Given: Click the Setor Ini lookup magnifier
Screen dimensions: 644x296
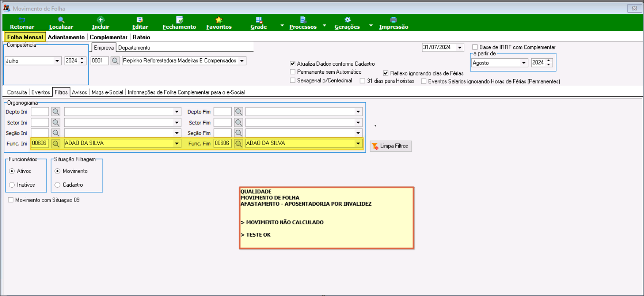Looking at the screenshot, I should (x=56, y=123).
